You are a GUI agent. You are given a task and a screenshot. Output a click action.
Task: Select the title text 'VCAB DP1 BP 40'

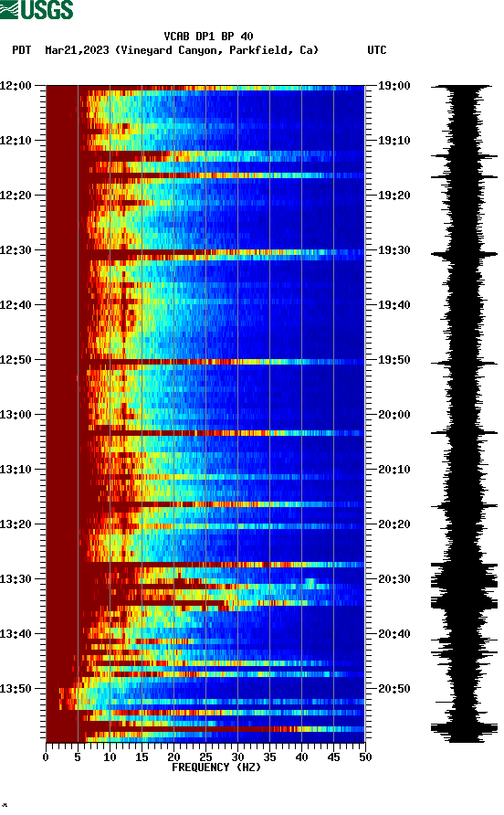(x=208, y=37)
